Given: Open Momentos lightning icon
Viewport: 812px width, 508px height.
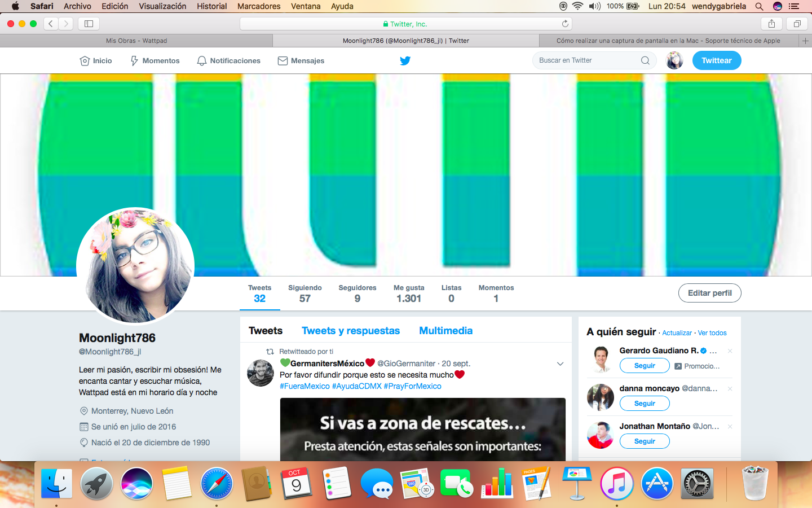Looking at the screenshot, I should pos(134,61).
